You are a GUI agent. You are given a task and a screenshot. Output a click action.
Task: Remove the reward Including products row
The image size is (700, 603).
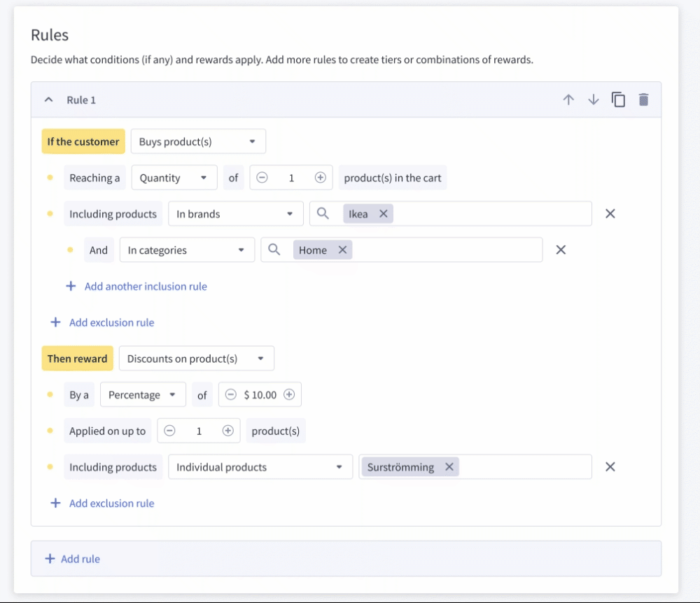[610, 466]
